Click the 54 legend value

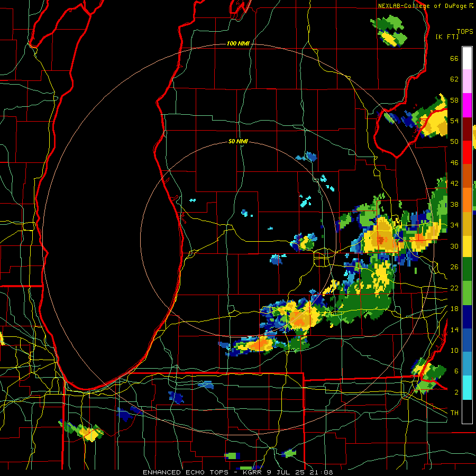pos(454,121)
